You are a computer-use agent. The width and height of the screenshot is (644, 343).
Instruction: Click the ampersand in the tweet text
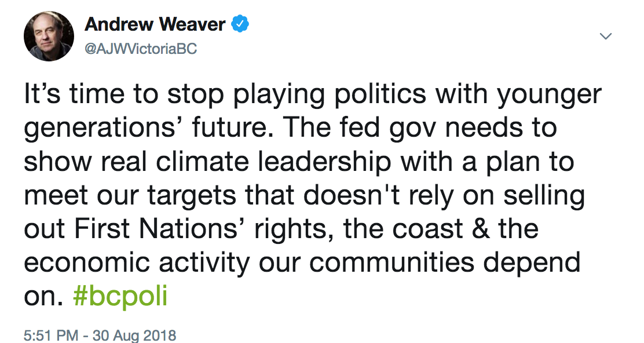481,228
